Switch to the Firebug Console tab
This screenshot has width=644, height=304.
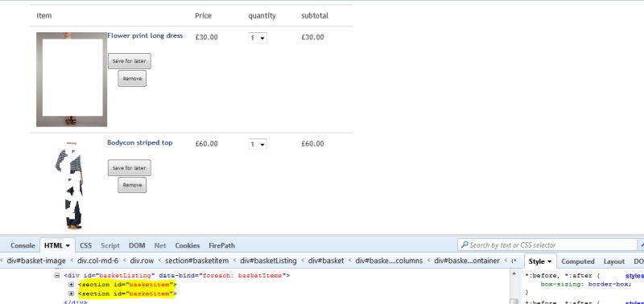pyautogui.click(x=23, y=245)
